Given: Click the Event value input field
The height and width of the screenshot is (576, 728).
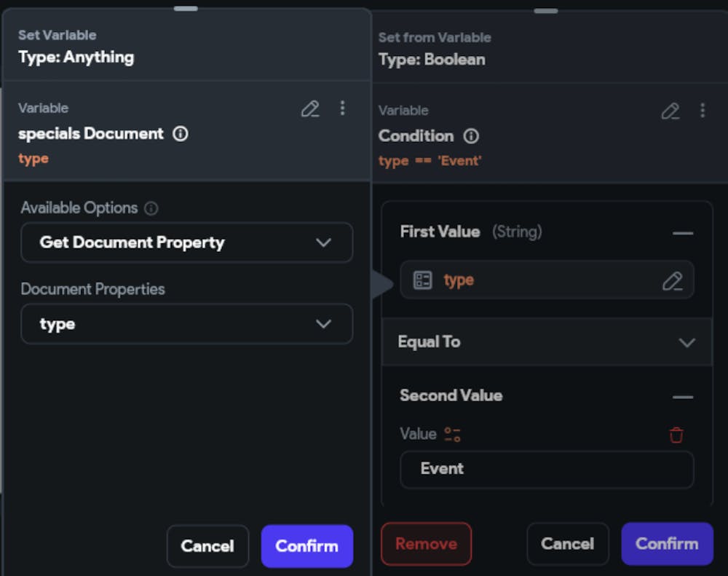Looking at the screenshot, I should coord(546,469).
